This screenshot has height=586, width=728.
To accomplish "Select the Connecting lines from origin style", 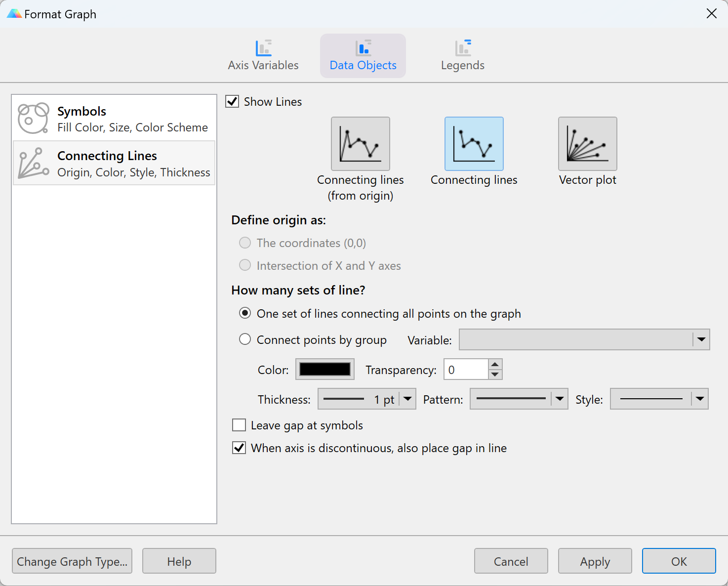I will click(361, 143).
